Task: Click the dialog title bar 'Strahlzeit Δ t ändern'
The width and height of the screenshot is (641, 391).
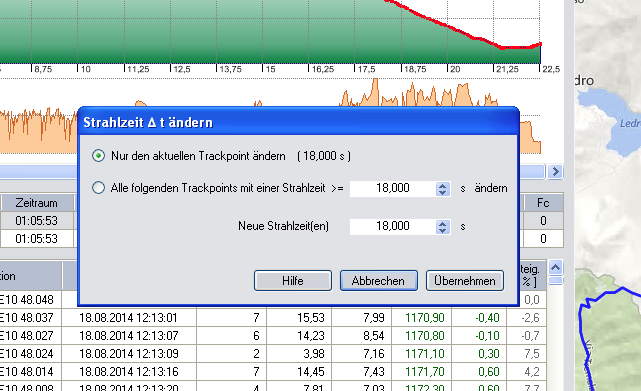Action: [298, 122]
